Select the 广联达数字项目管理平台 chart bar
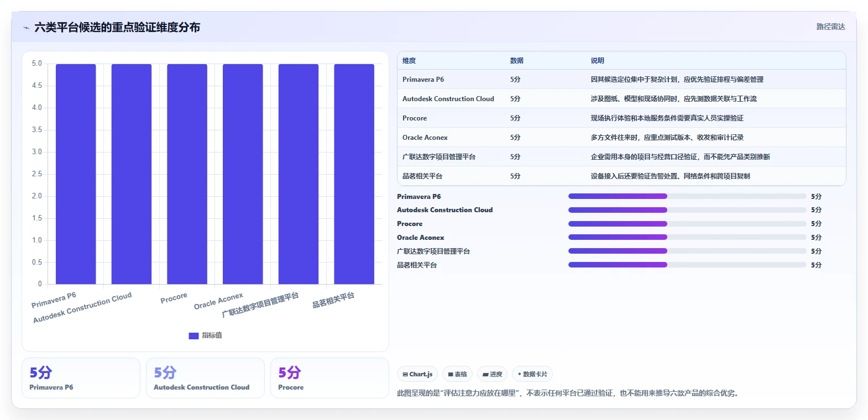Viewport: 868px width, 420px height. click(x=299, y=174)
